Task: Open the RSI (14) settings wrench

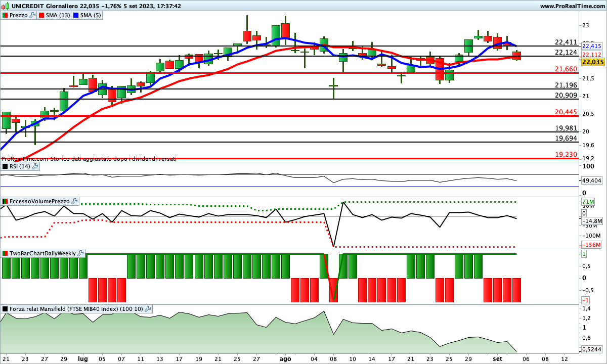Action: (35, 166)
